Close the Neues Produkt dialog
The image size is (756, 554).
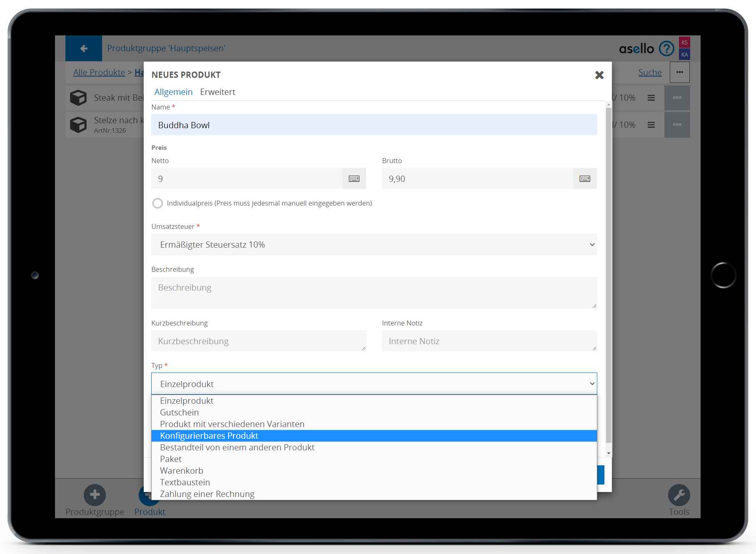599,75
